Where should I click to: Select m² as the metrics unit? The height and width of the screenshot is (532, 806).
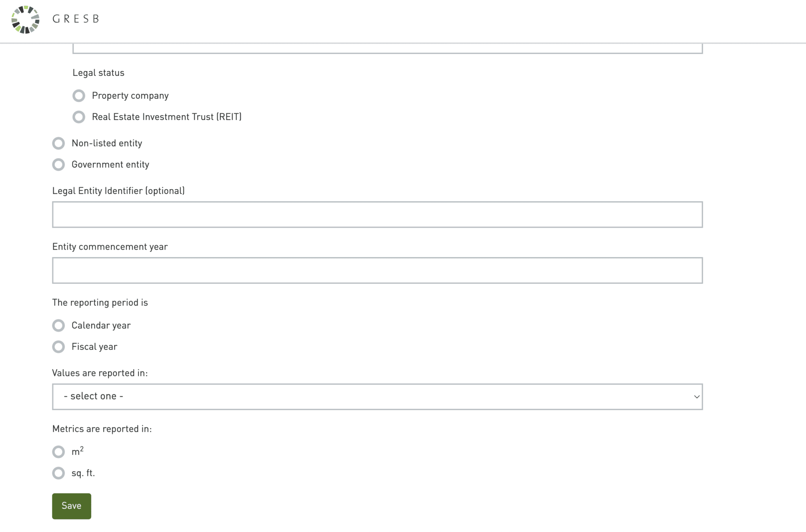[59, 452]
